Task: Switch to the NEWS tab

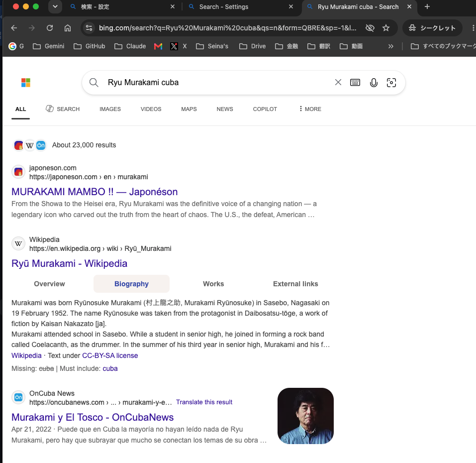Action: 225,109
